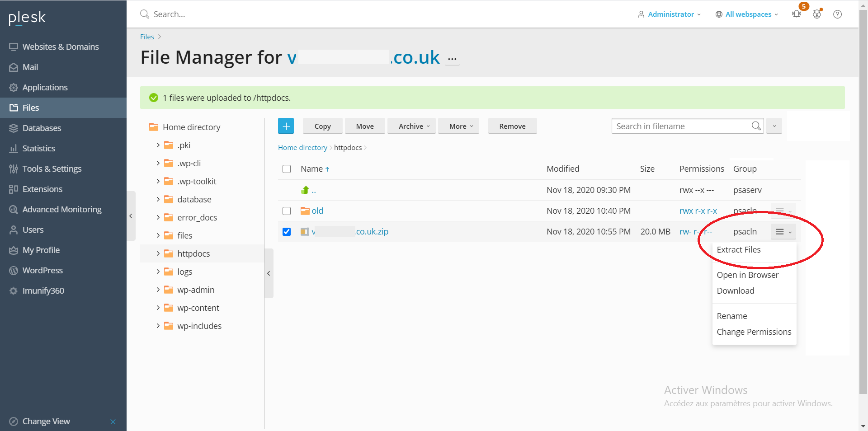Click the blue plus add-file button
The image size is (868, 431).
click(286, 126)
